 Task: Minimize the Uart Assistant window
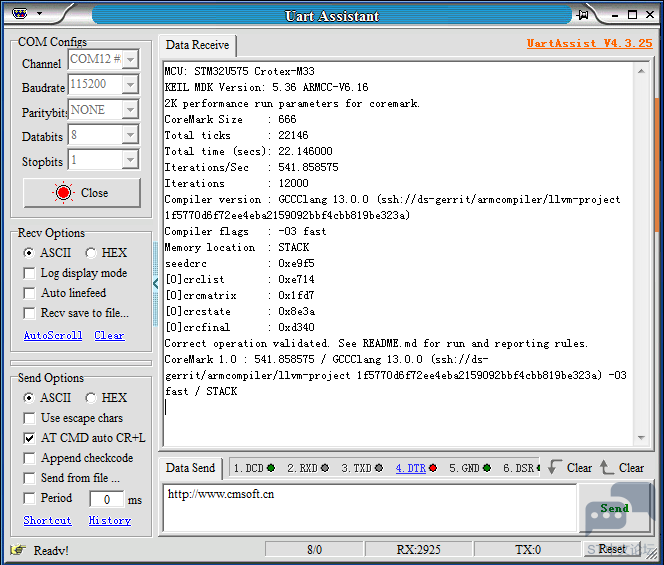click(x=615, y=15)
